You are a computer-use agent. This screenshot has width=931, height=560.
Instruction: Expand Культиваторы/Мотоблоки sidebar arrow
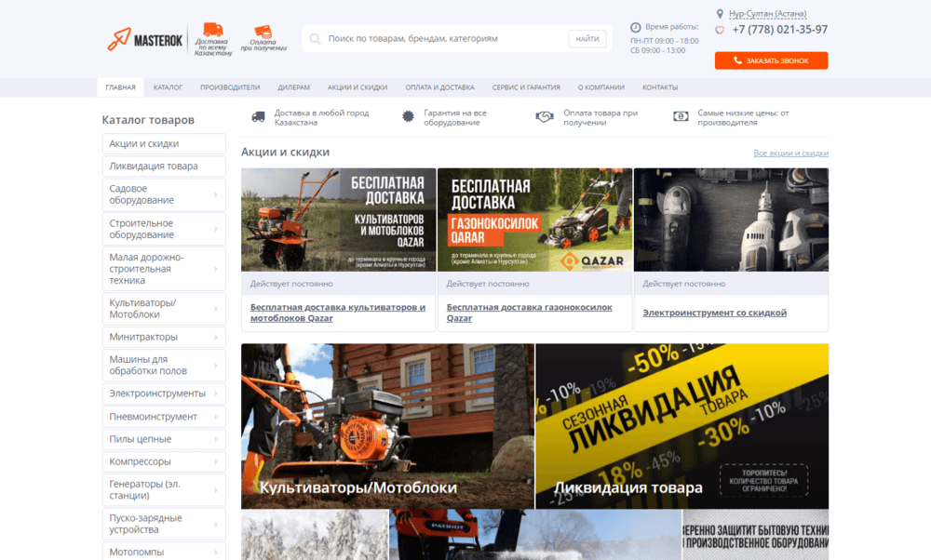coord(216,309)
